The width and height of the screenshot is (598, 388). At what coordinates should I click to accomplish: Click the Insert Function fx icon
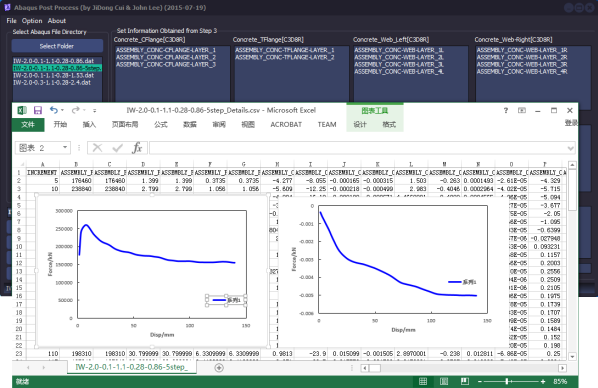[x=137, y=148]
